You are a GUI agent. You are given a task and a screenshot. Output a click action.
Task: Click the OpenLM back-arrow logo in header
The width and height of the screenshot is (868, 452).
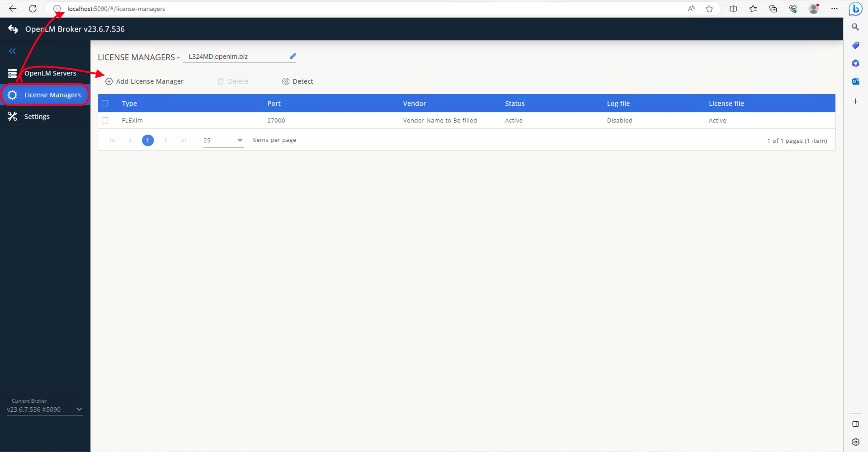13,29
